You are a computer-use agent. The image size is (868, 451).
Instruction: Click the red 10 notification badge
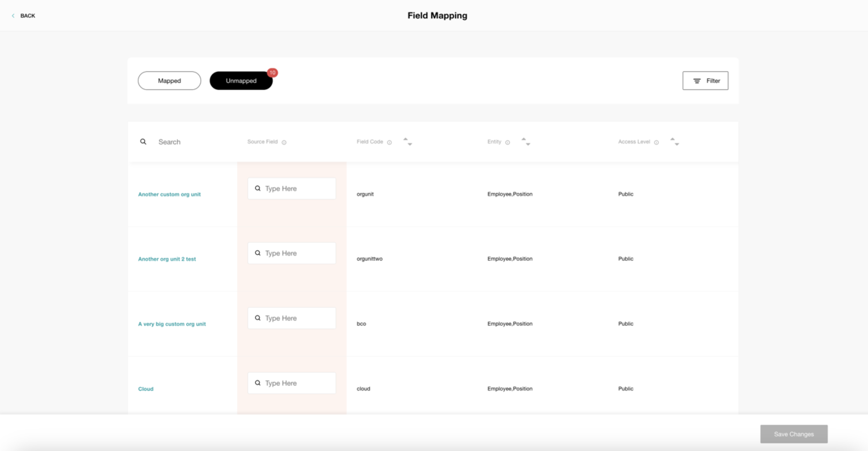(272, 72)
